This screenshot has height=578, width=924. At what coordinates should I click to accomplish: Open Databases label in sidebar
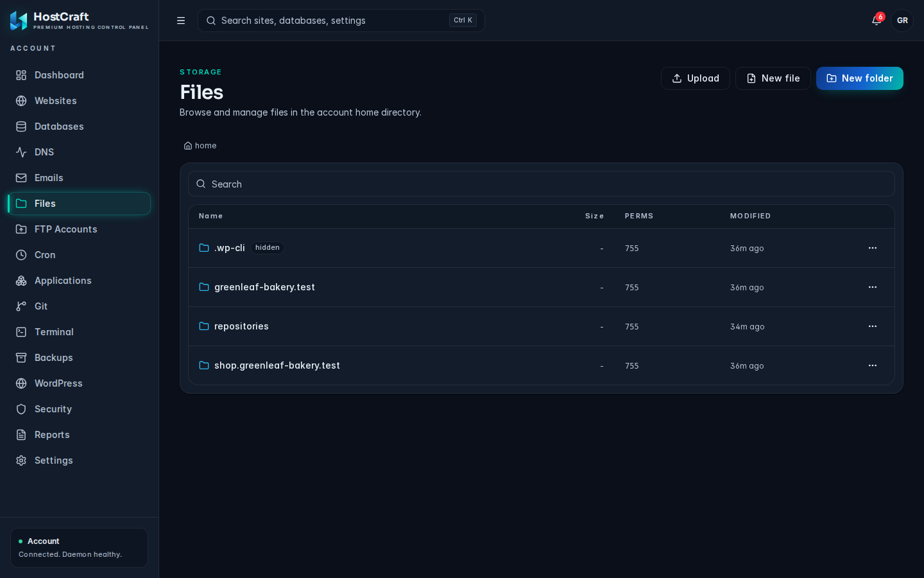pyautogui.click(x=59, y=127)
